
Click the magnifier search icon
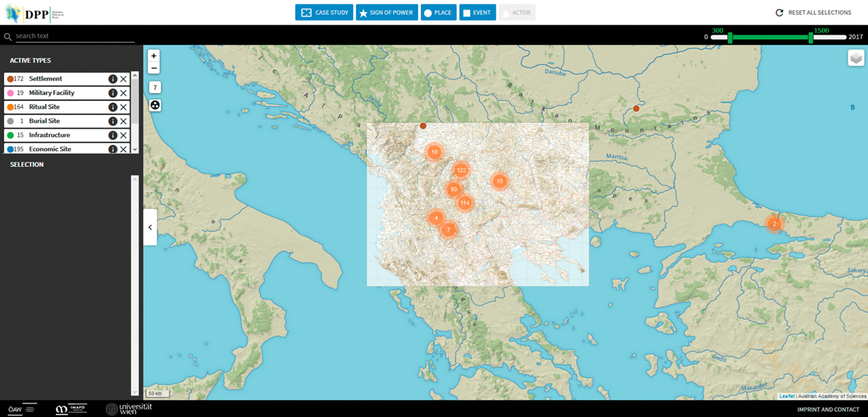coord(8,37)
